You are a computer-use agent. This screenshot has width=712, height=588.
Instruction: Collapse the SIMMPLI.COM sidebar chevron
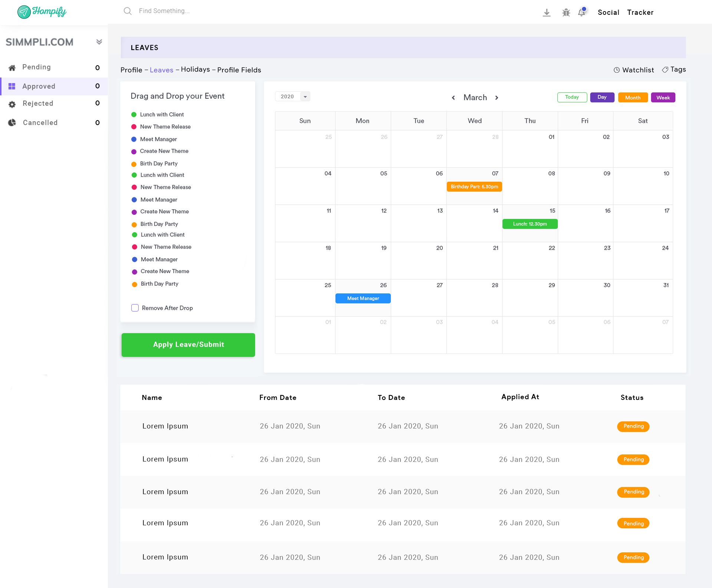pos(99,42)
